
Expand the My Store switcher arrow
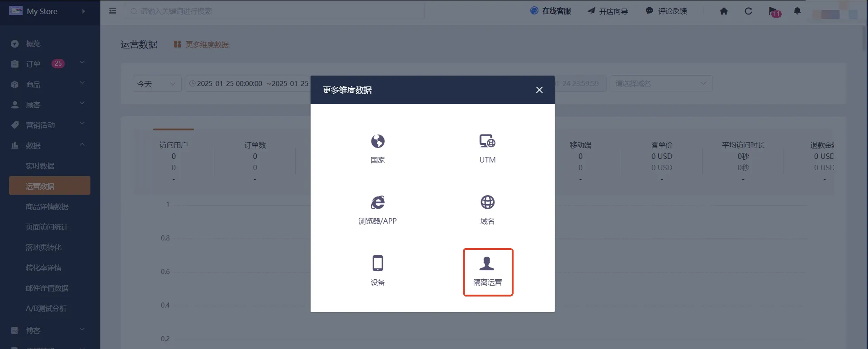point(84,11)
